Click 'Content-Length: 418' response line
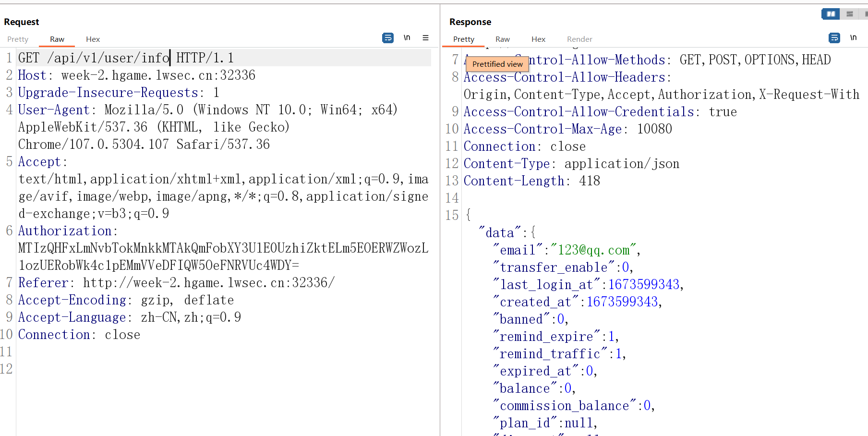 pos(532,181)
